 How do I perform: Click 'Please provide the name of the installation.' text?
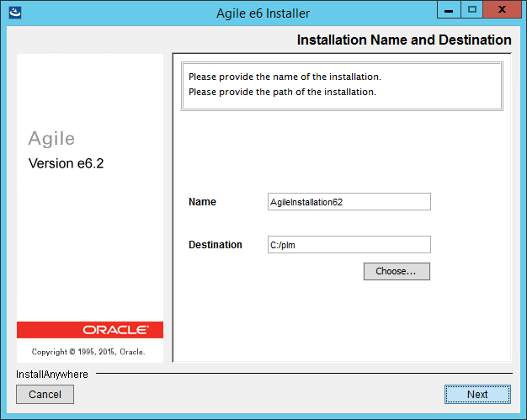point(285,77)
